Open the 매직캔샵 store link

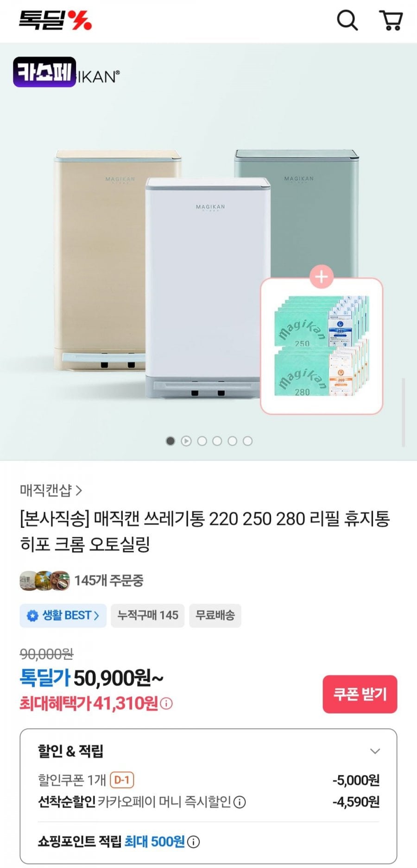click(51, 490)
